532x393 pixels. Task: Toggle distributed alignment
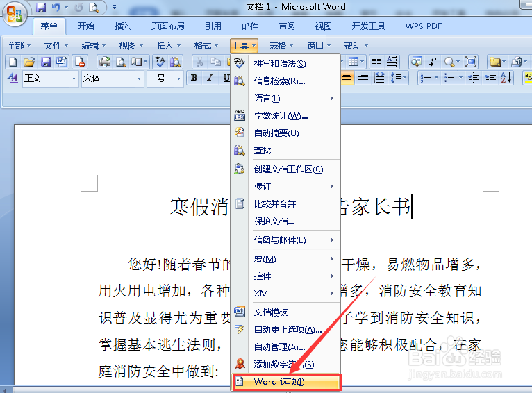click(x=380, y=78)
